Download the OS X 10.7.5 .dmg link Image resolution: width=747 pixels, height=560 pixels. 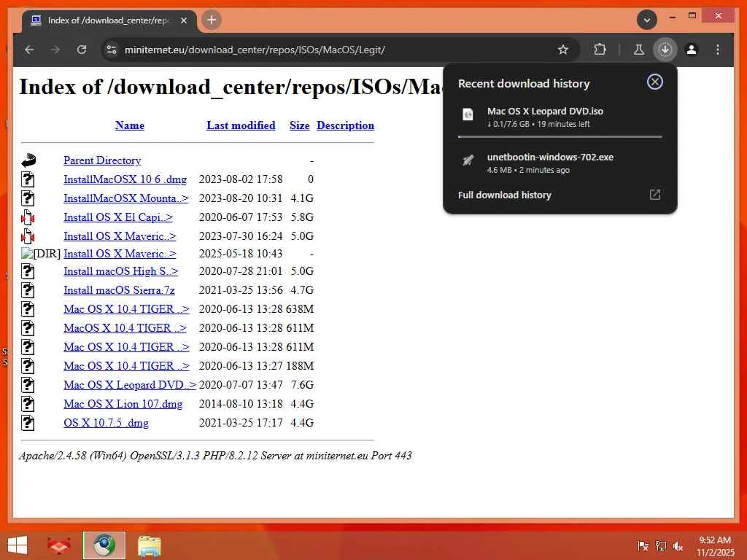[x=107, y=423]
